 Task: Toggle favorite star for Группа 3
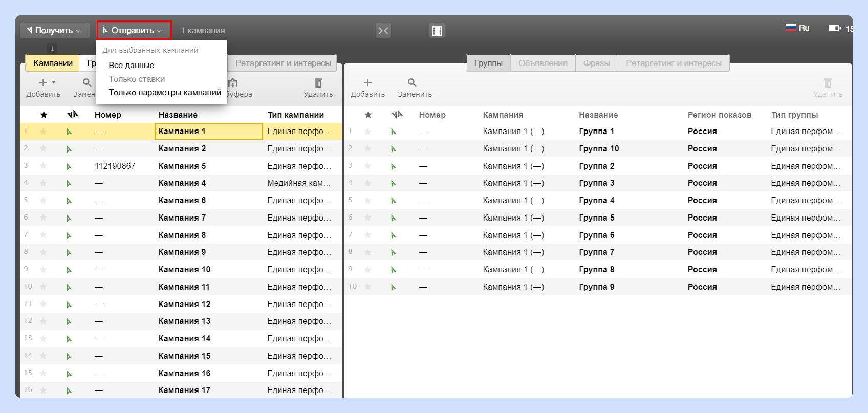point(367,183)
